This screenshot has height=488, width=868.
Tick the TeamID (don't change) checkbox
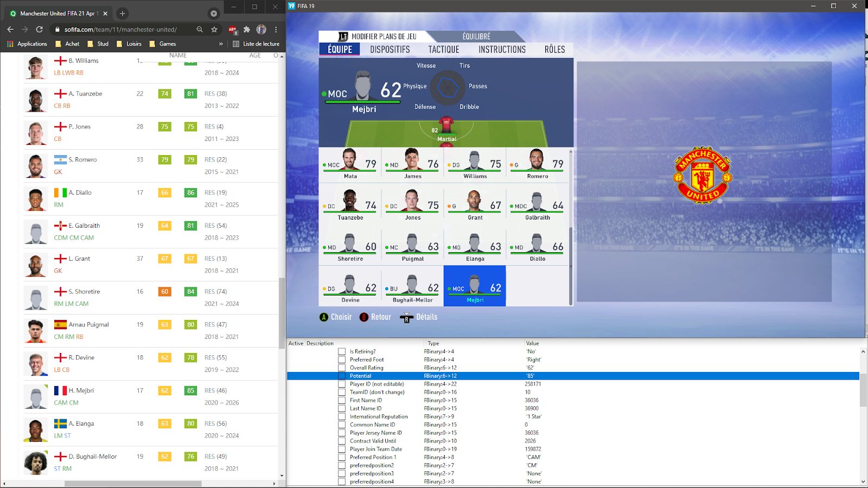[x=342, y=392]
